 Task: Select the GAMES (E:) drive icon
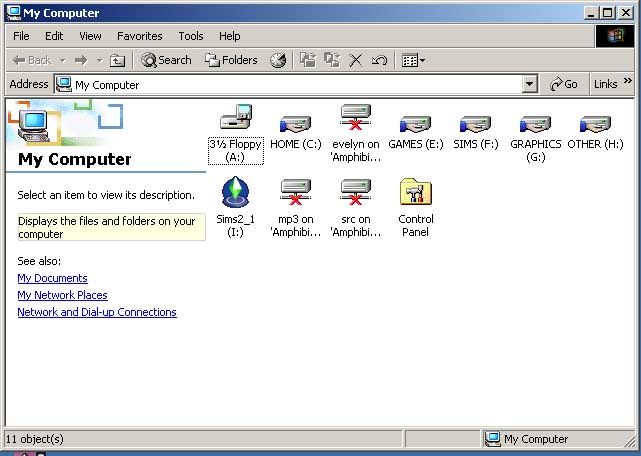pos(415,124)
